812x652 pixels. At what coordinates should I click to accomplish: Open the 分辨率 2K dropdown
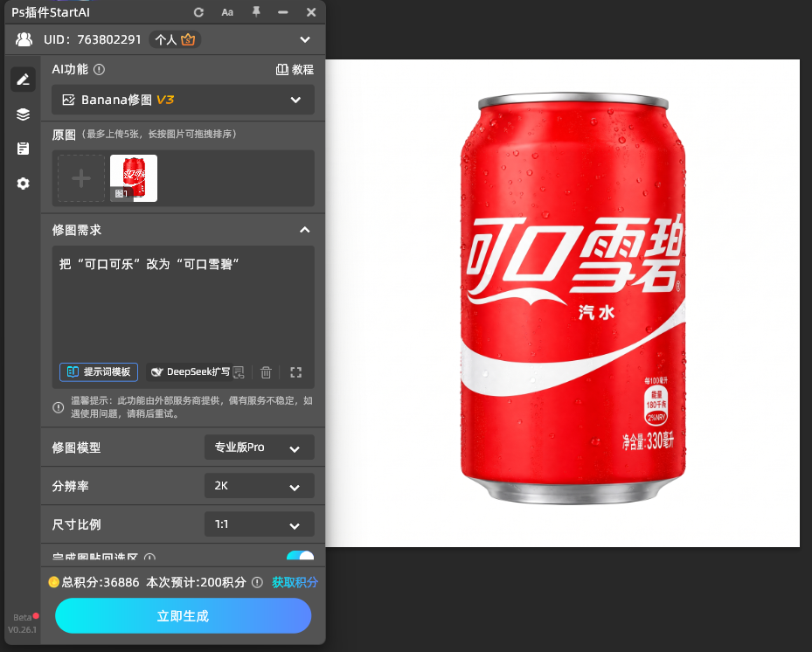tap(260, 486)
